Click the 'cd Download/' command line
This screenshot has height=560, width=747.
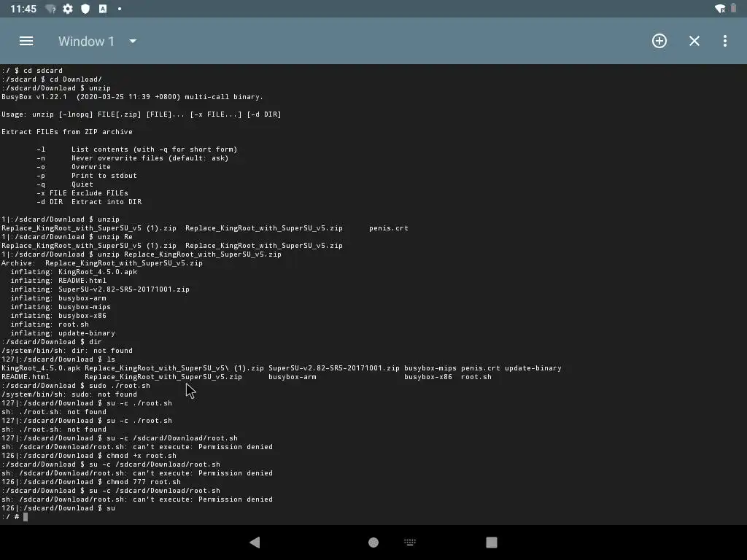pos(52,79)
